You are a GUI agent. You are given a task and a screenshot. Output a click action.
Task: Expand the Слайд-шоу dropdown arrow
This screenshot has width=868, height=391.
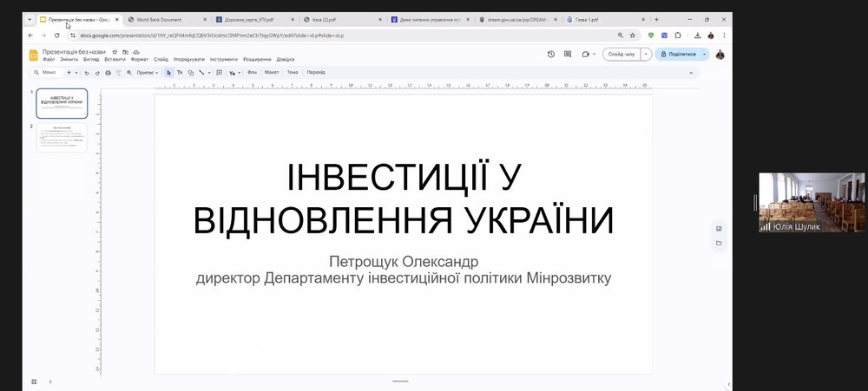pos(646,54)
